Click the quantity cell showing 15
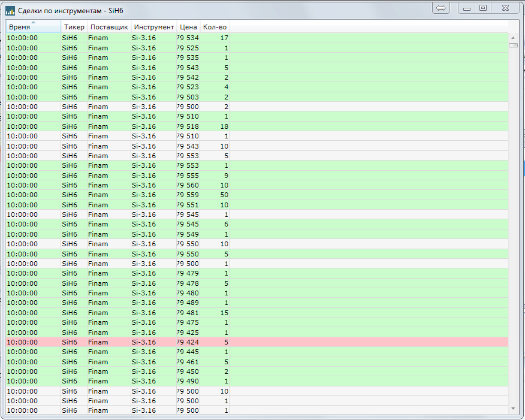 click(215, 313)
